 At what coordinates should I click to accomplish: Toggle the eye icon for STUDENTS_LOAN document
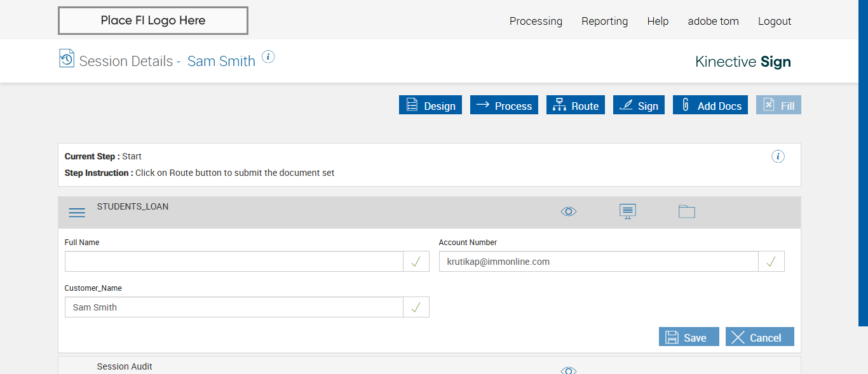[569, 211]
